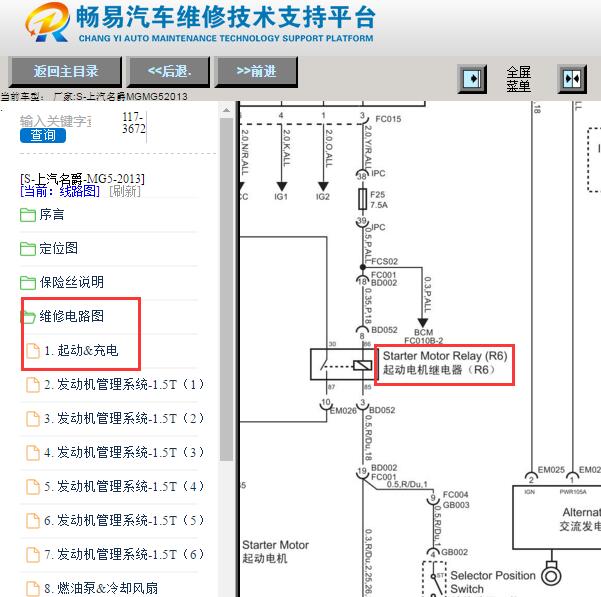Click the FCS02 splice label
The height and width of the screenshot is (597, 601).
point(384,261)
